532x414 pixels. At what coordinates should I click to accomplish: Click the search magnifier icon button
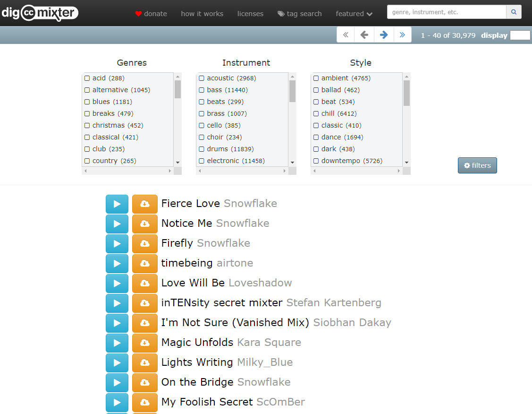pyautogui.click(x=514, y=12)
